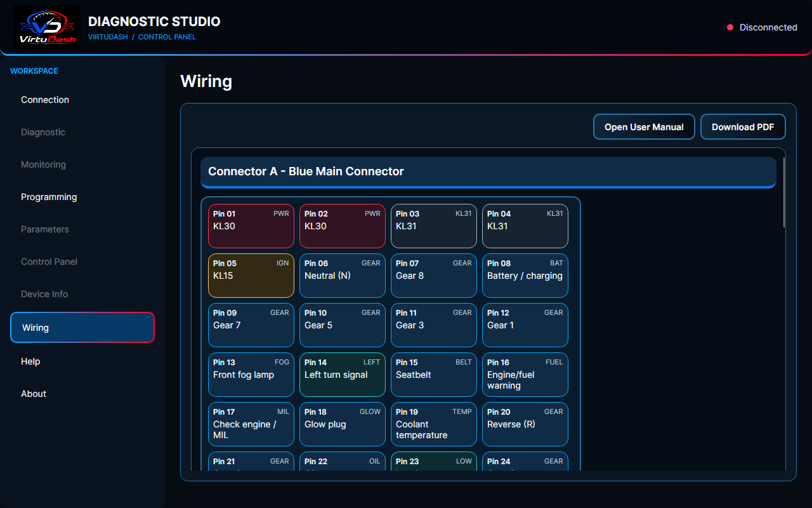Click the wiring panel vertical scrollbar
This screenshot has width=812, height=508.
point(785,192)
